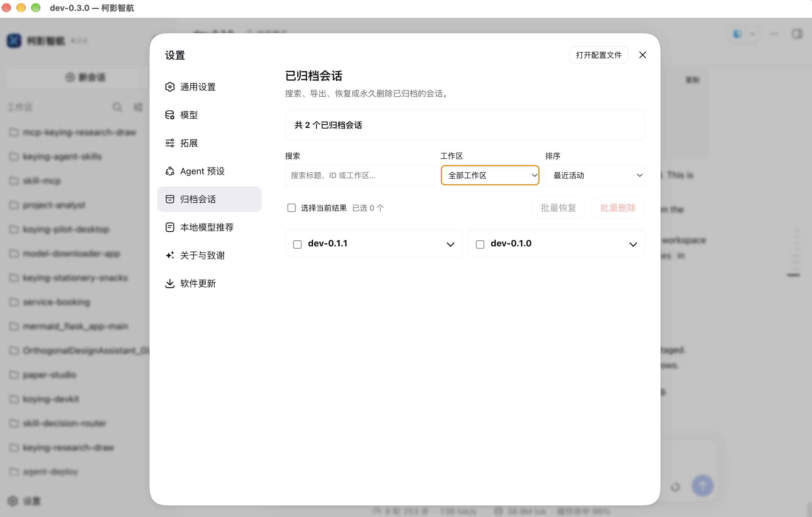Open the 通用设置 settings section
The width and height of the screenshot is (812, 517).
point(210,87)
